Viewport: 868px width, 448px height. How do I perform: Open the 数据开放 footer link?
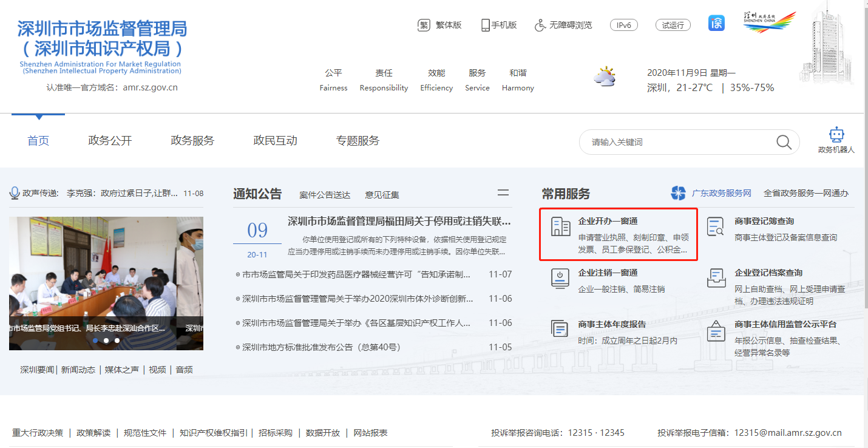[x=323, y=433]
